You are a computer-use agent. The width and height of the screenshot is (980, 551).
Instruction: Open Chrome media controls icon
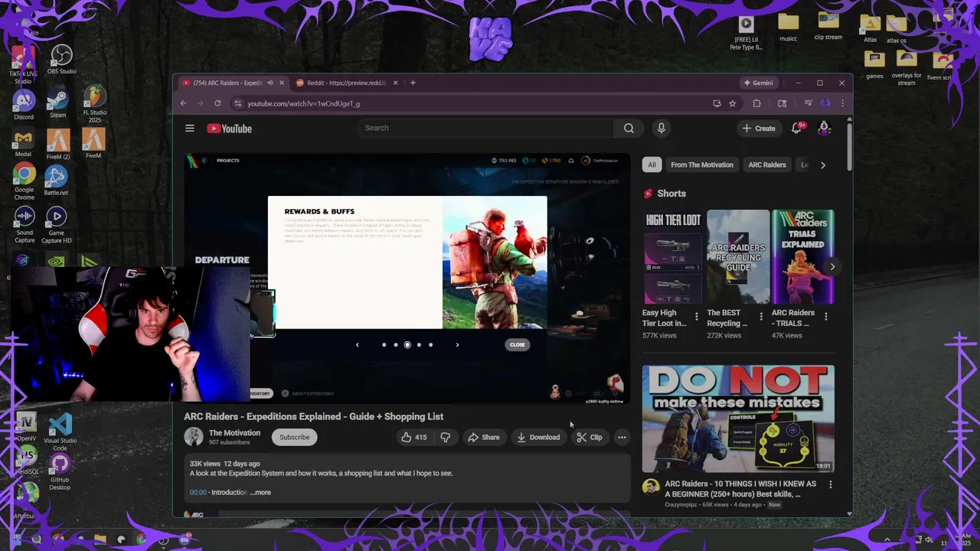coord(808,103)
